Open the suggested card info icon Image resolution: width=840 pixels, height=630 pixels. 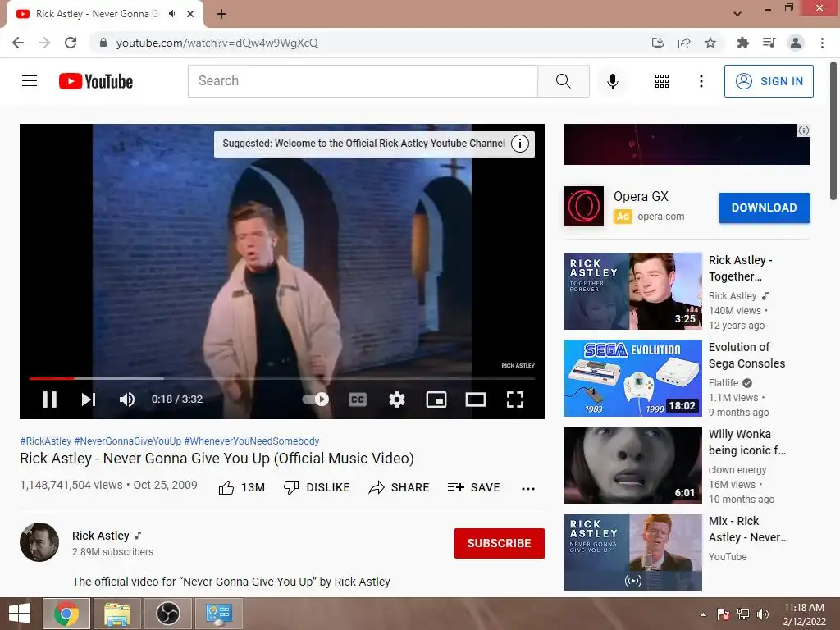coord(519,144)
